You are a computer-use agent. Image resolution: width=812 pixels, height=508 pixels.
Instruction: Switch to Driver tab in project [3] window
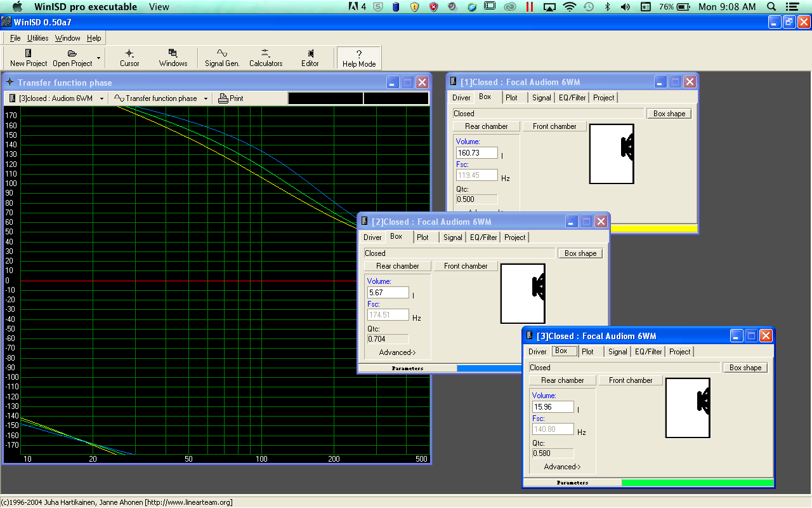(537, 352)
